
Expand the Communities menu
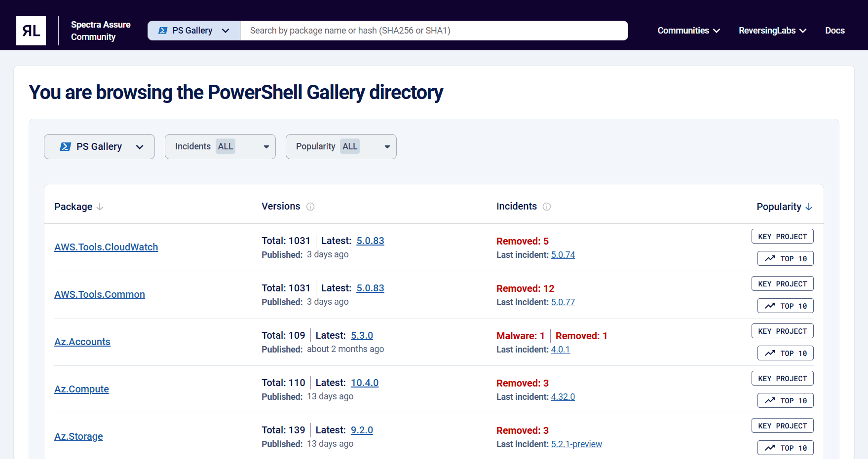tap(688, 30)
